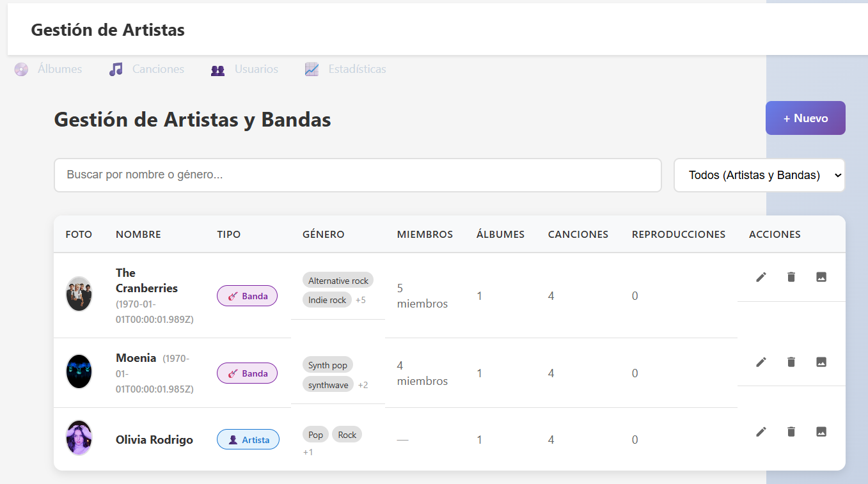This screenshot has width=868, height=484.
Task: Delete Moenia using the trash icon
Action: tap(791, 362)
